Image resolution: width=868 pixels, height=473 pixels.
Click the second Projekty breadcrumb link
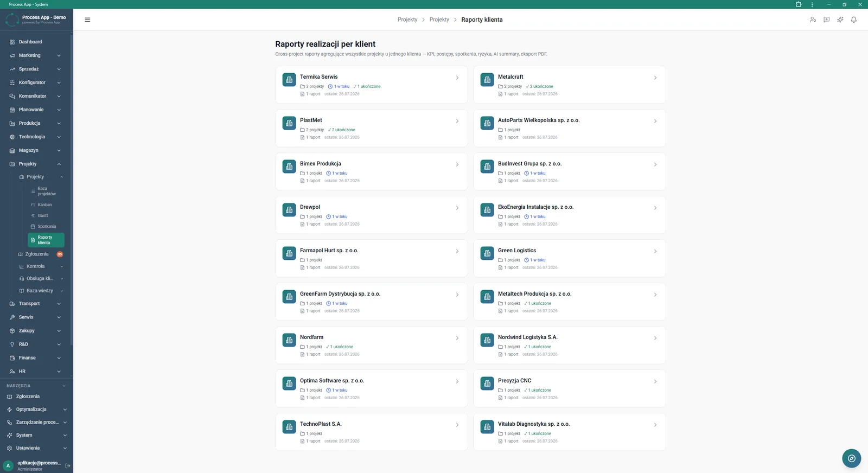pos(439,20)
